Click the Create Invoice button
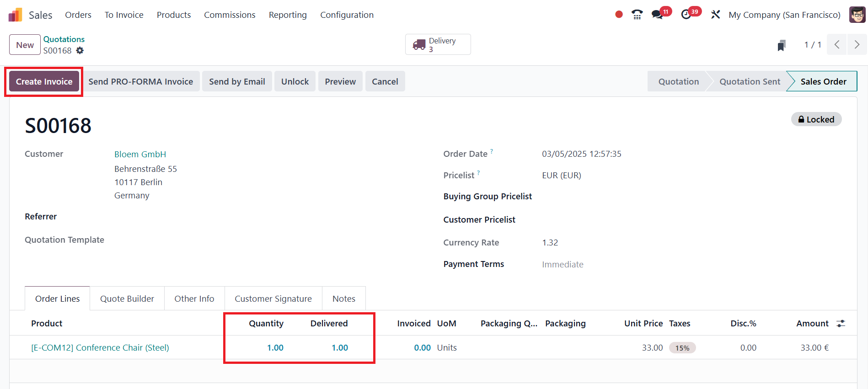Screen dimensions: 868x389 44,81
